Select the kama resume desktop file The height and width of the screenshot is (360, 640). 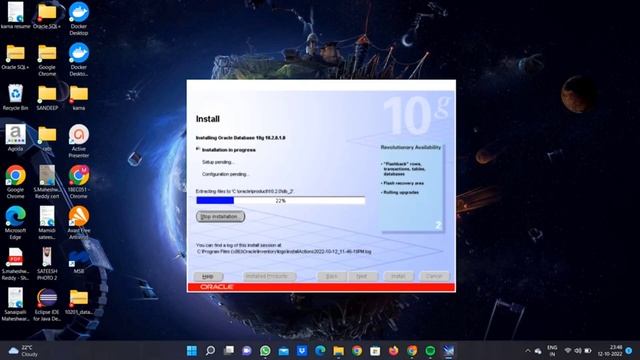(x=15, y=16)
